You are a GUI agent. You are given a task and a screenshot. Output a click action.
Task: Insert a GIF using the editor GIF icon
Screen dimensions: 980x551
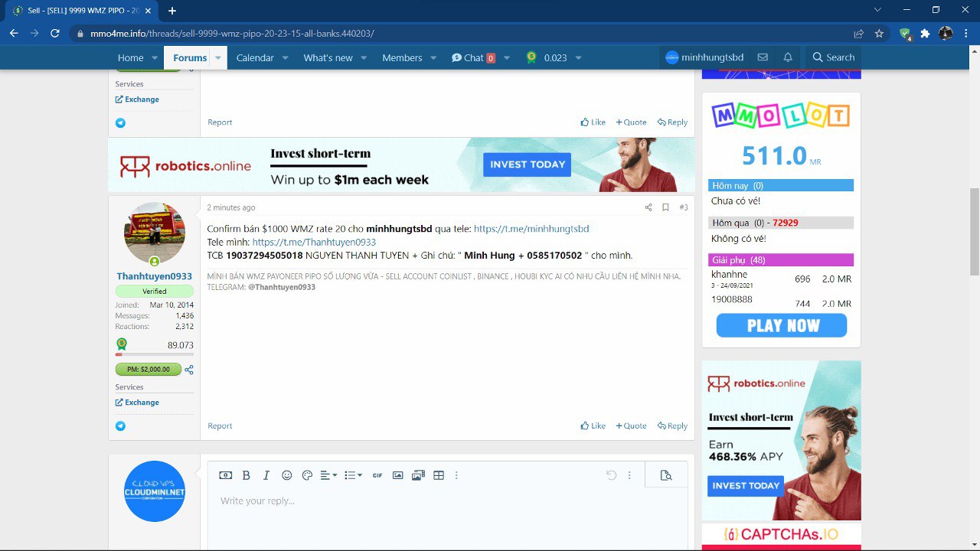coord(377,475)
